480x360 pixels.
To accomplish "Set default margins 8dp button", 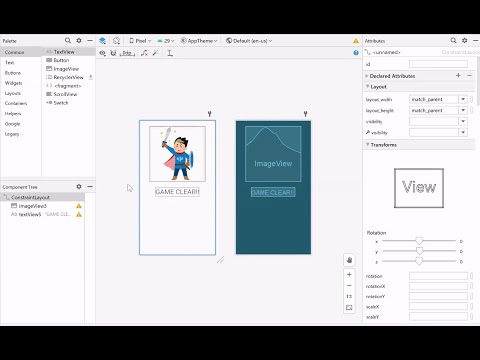I will 127,53.
